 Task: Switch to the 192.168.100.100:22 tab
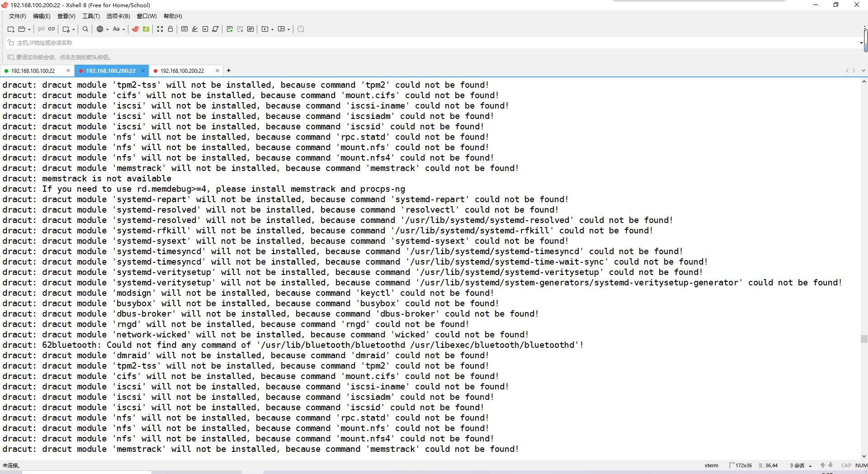coord(33,71)
